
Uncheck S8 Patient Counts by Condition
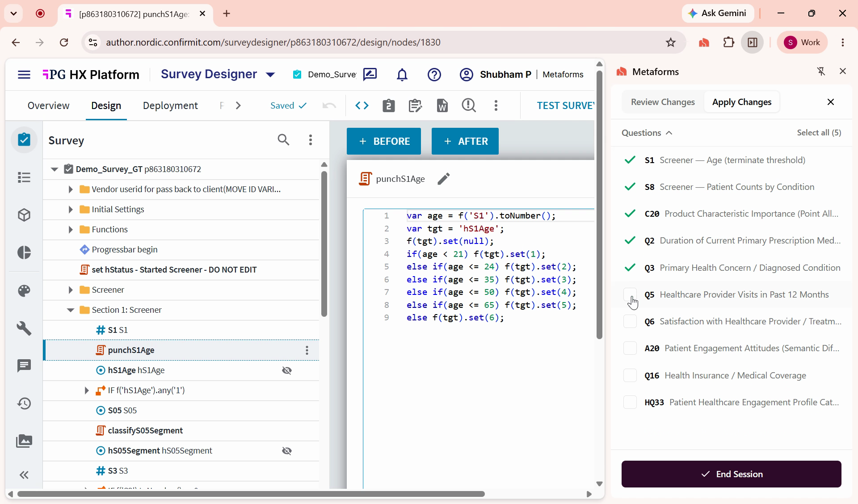click(630, 187)
